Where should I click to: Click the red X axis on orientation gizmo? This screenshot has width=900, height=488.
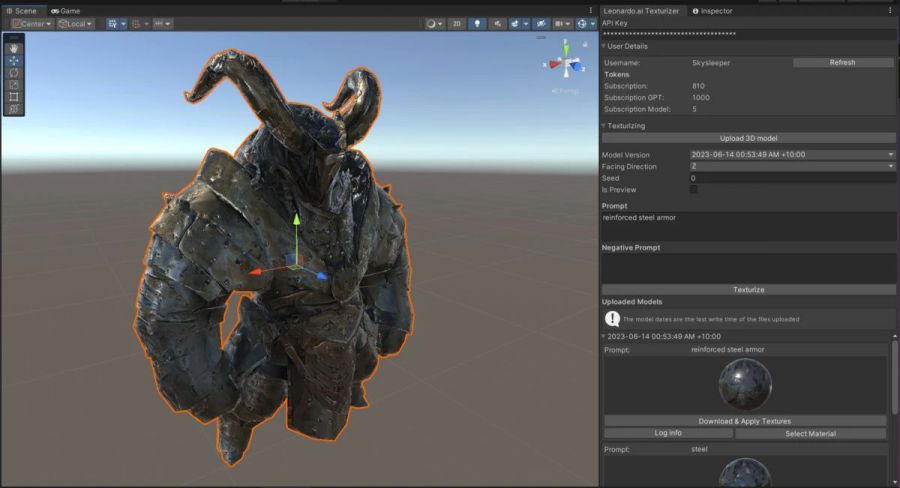[554, 64]
